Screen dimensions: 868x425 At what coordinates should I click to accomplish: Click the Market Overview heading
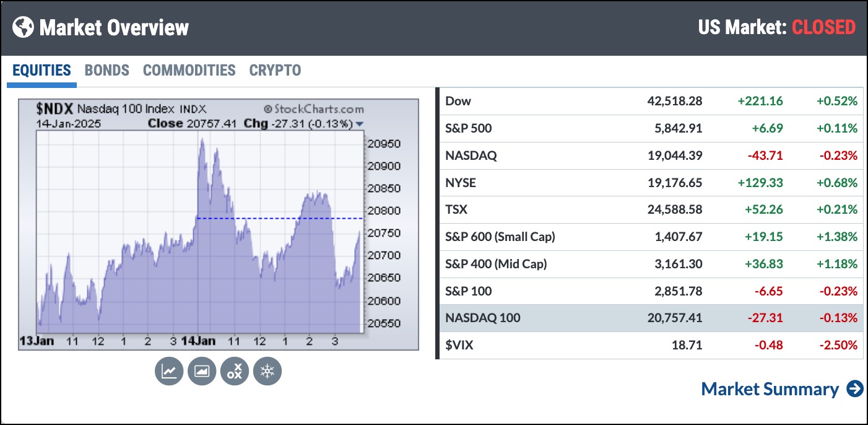click(115, 28)
